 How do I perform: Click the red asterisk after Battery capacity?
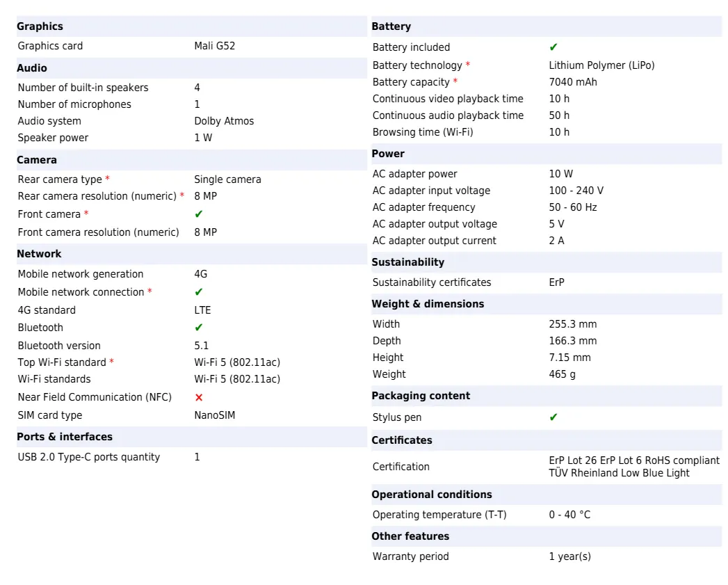coord(455,82)
